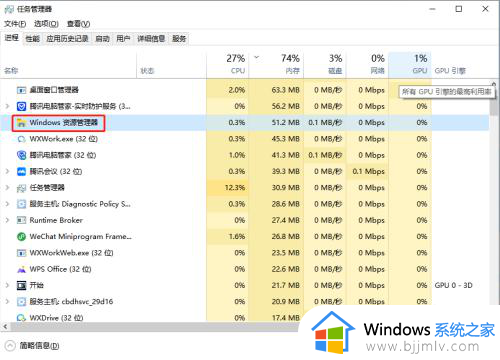Expand the Runtime Broker process group
The height and width of the screenshot is (360, 500).
(x=7, y=220)
